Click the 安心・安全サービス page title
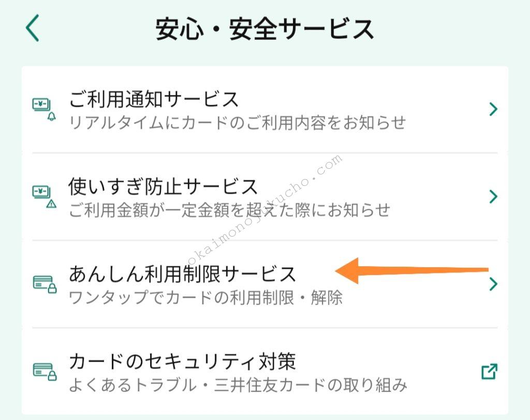The image size is (530, 420). (265, 25)
